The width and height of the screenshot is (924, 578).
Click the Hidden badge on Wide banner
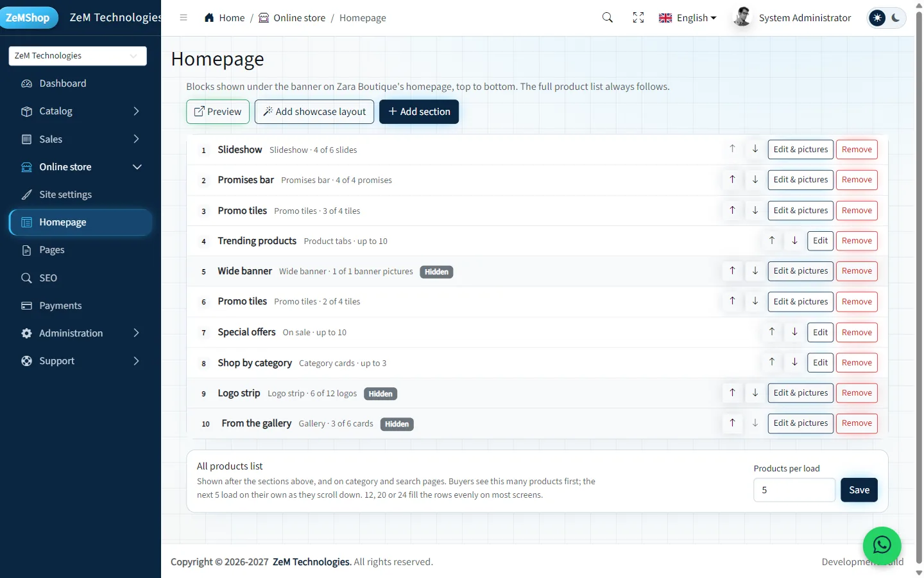pos(436,272)
